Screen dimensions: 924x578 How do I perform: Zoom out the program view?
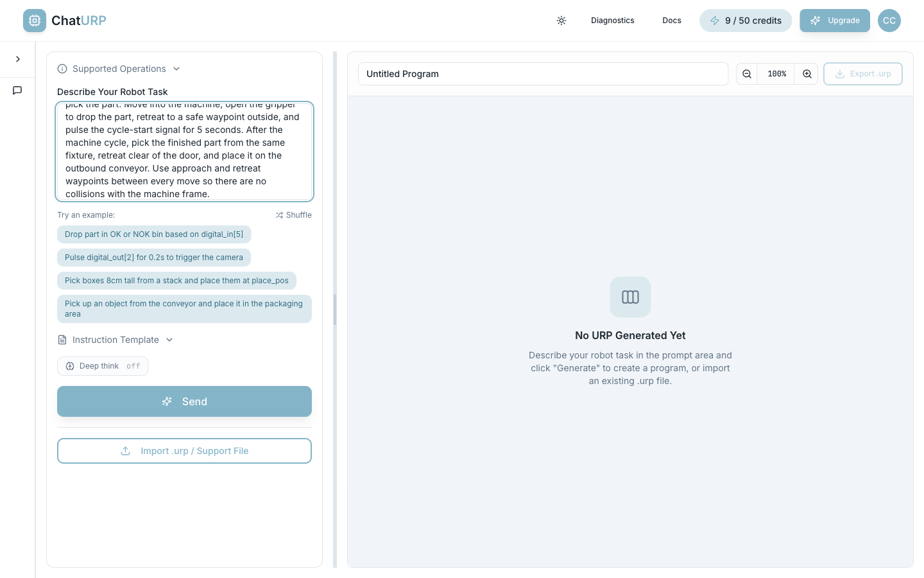click(747, 74)
